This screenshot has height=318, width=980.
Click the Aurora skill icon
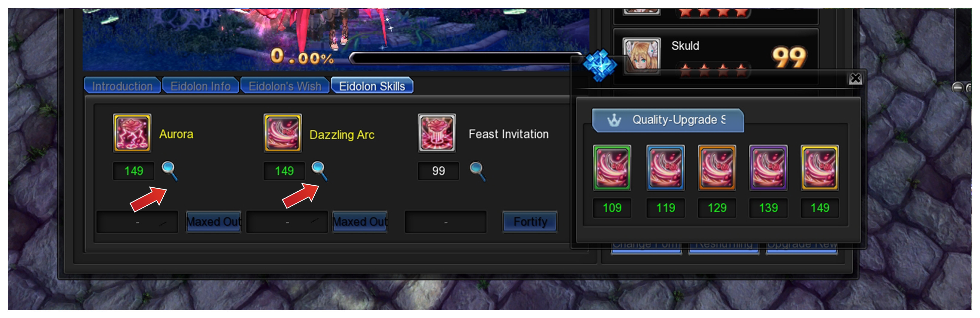coord(132,133)
